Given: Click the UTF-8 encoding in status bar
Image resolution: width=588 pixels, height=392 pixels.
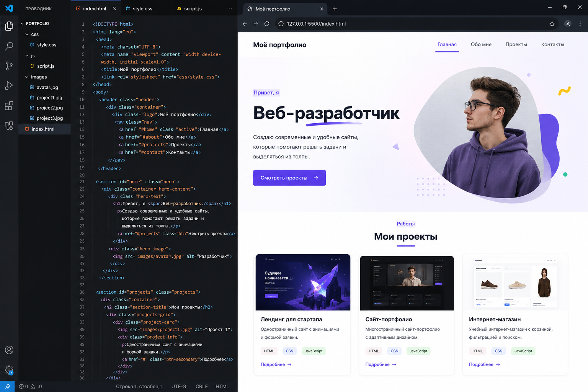Looking at the screenshot, I should 179,386.
